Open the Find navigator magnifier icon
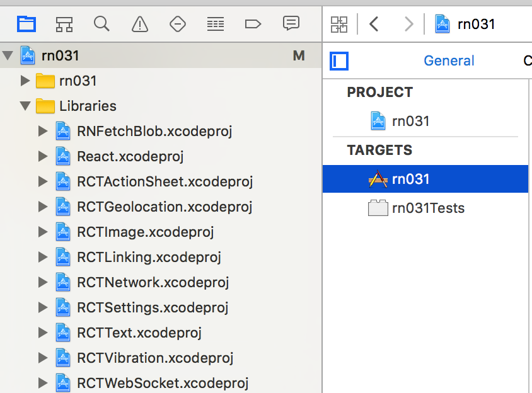532x393 pixels. coord(101,24)
